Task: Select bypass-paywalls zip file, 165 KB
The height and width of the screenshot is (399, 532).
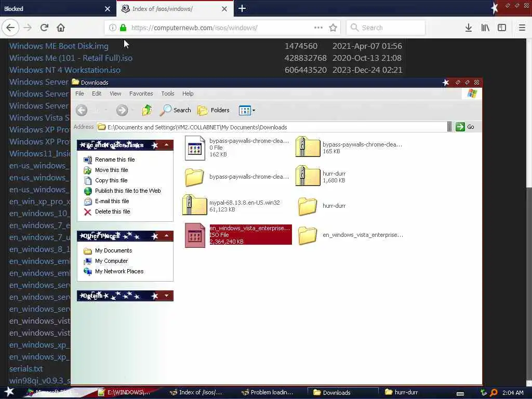Action: click(349, 148)
